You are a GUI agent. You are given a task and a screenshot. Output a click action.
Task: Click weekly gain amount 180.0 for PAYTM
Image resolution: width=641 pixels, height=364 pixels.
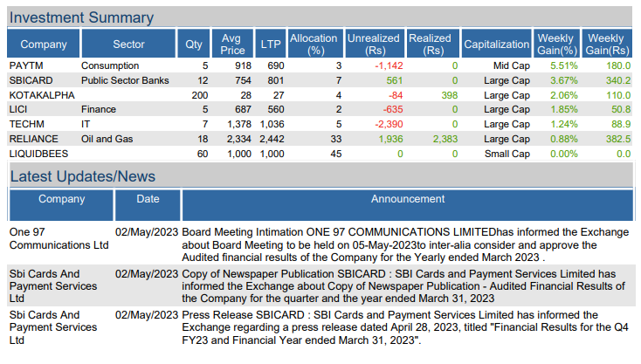tap(618, 65)
